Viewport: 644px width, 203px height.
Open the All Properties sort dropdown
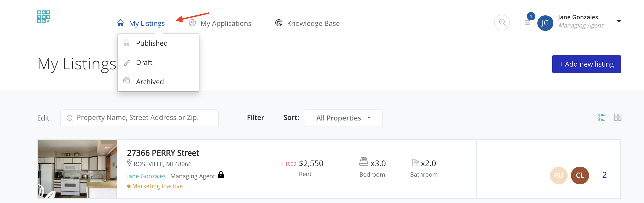point(343,118)
